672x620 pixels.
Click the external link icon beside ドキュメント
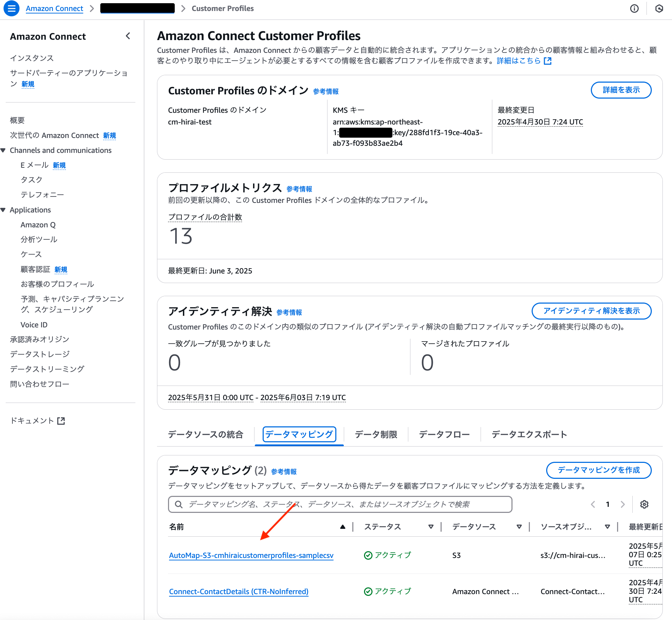pos(61,421)
